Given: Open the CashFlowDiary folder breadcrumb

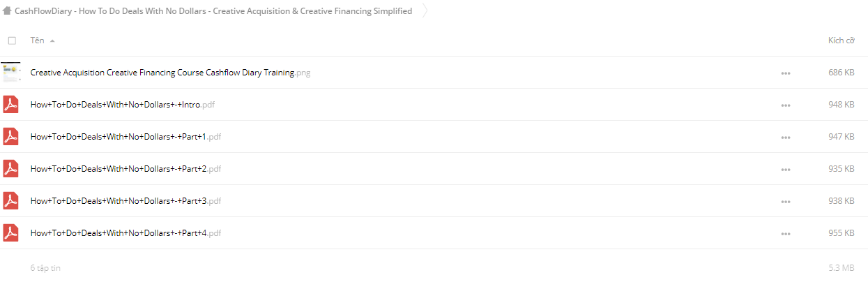Looking at the screenshot, I should tap(213, 11).
